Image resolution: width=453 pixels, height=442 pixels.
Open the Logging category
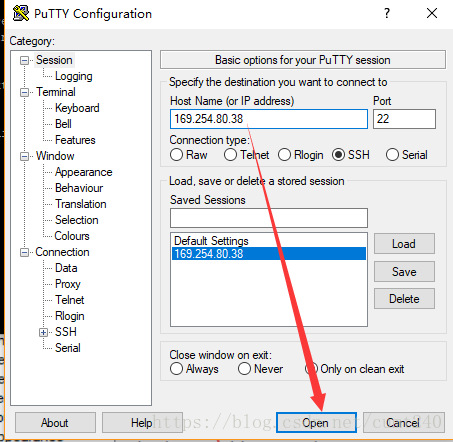click(74, 76)
